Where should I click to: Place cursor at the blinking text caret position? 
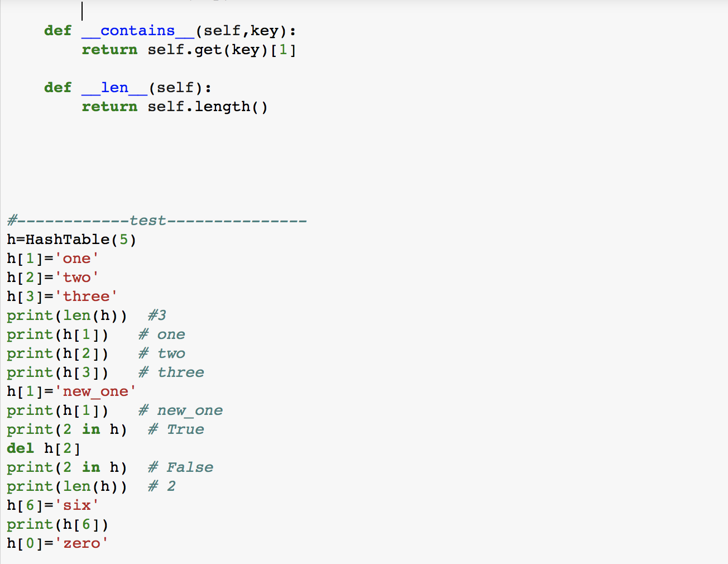click(82, 10)
